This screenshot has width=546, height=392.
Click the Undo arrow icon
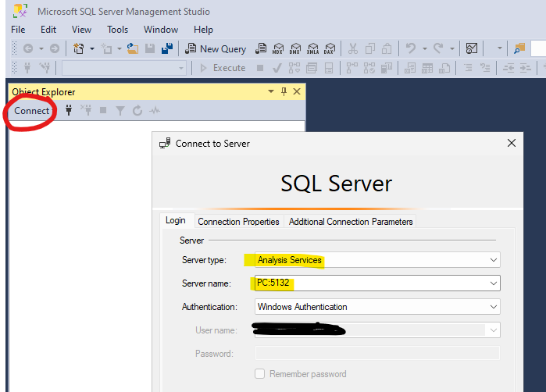[411, 48]
